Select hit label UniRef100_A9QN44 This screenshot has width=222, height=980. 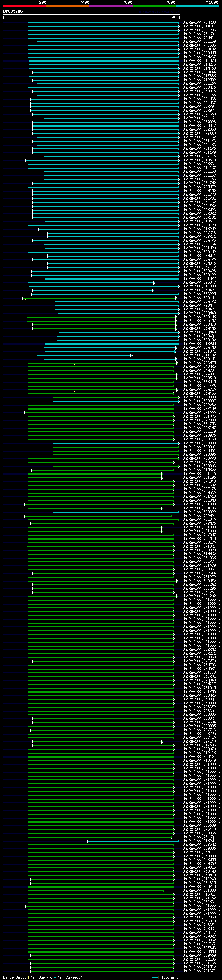199,306
